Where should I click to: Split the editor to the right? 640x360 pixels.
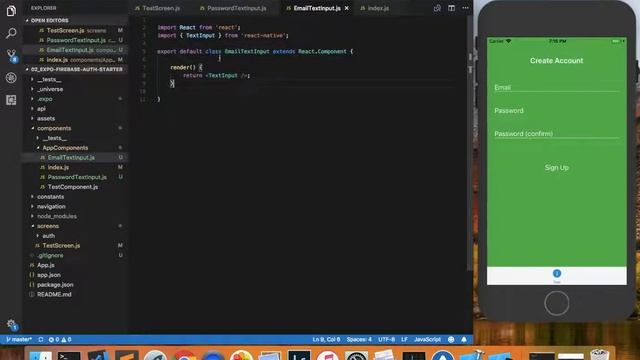(451, 8)
